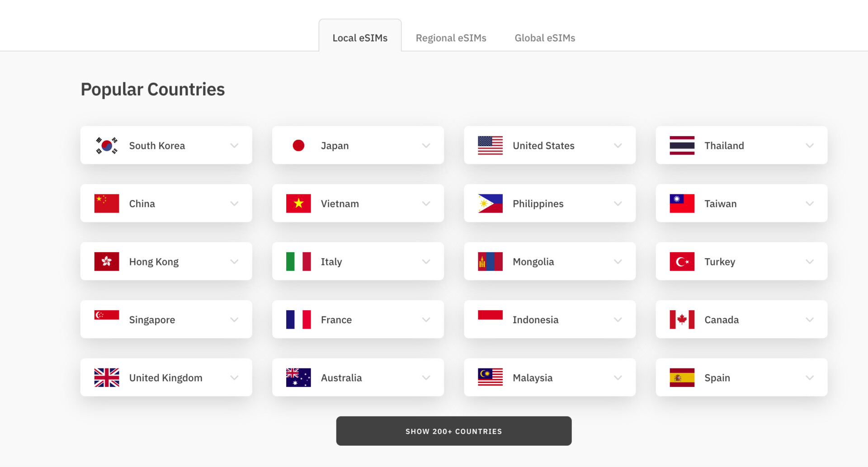Click the China flag icon
The width and height of the screenshot is (868, 467).
[x=107, y=203]
